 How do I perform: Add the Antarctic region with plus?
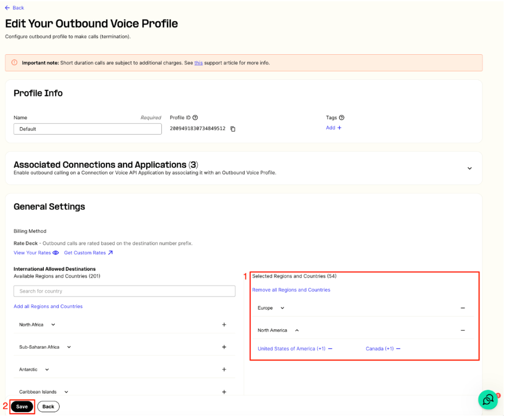point(224,369)
